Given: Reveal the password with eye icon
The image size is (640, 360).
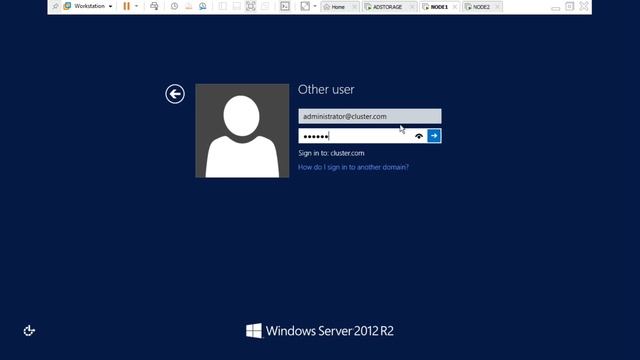Looking at the screenshot, I should tap(419, 136).
